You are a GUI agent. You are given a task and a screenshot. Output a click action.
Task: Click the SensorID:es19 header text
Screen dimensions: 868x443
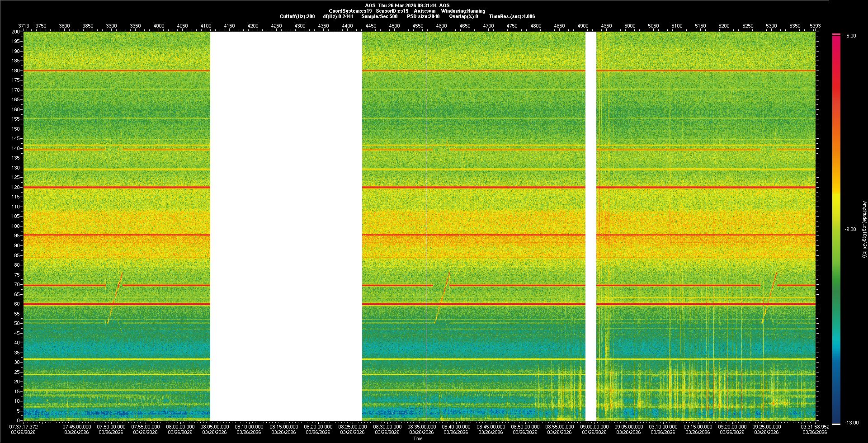[x=392, y=11]
